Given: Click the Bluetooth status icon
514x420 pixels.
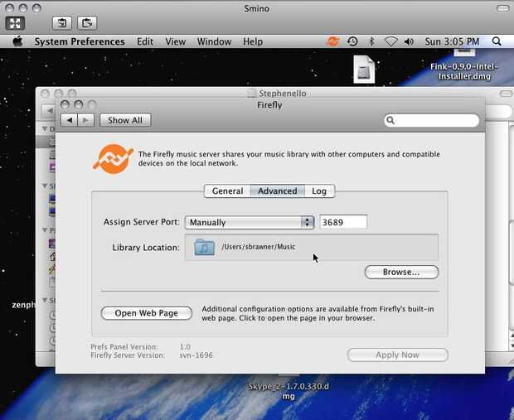Looking at the screenshot, I should 371,41.
